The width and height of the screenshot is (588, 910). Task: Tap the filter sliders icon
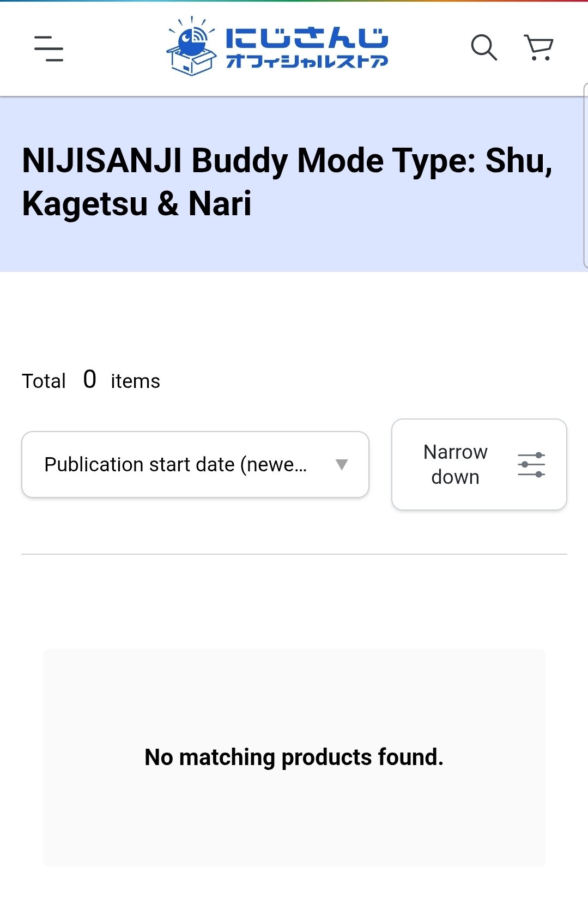tap(531, 465)
